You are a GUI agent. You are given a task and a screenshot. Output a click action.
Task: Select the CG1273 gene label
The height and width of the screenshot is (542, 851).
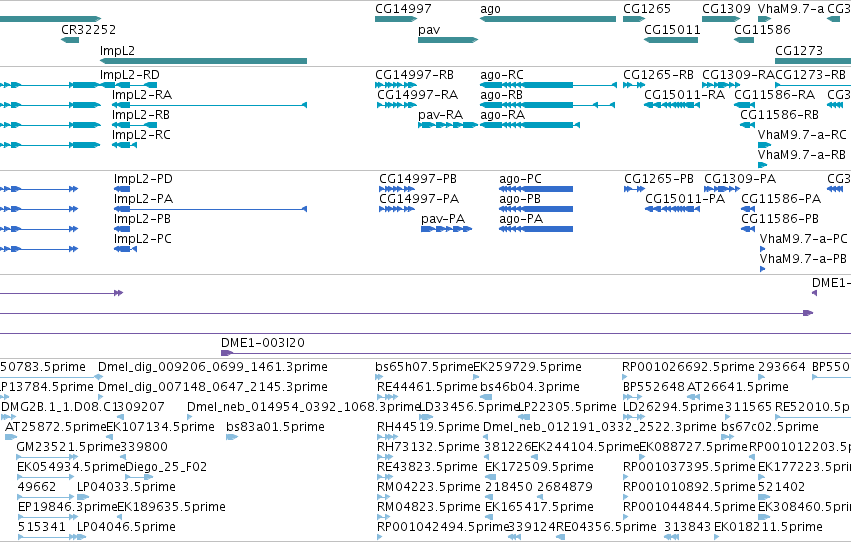tap(799, 50)
